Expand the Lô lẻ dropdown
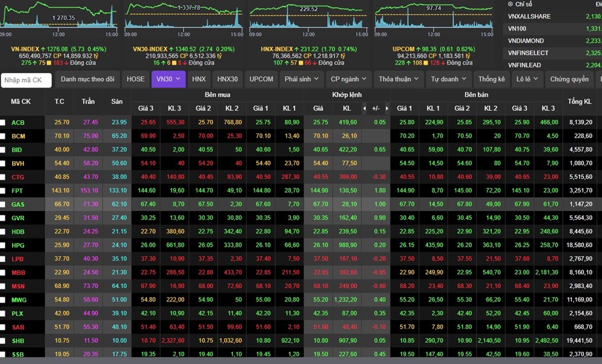The width and height of the screenshot is (602, 364). (527, 79)
